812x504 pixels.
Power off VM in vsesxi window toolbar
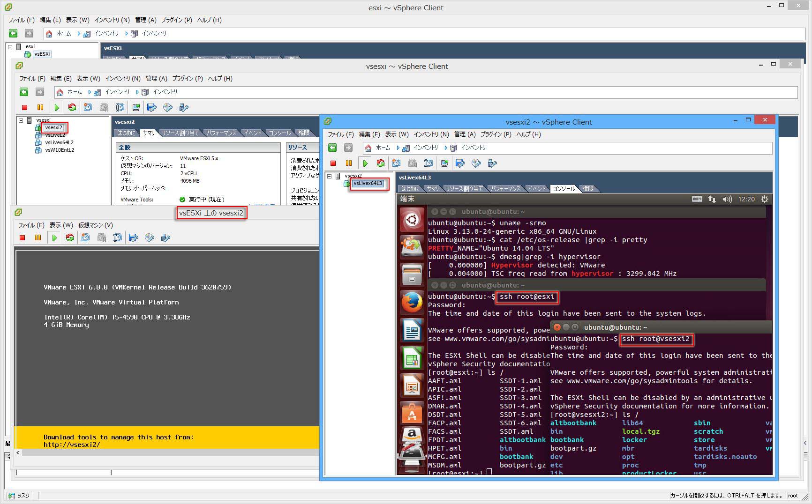(25, 107)
